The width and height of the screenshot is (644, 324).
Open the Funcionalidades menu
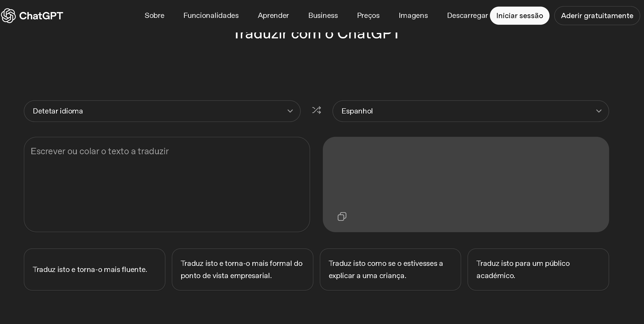(x=211, y=16)
